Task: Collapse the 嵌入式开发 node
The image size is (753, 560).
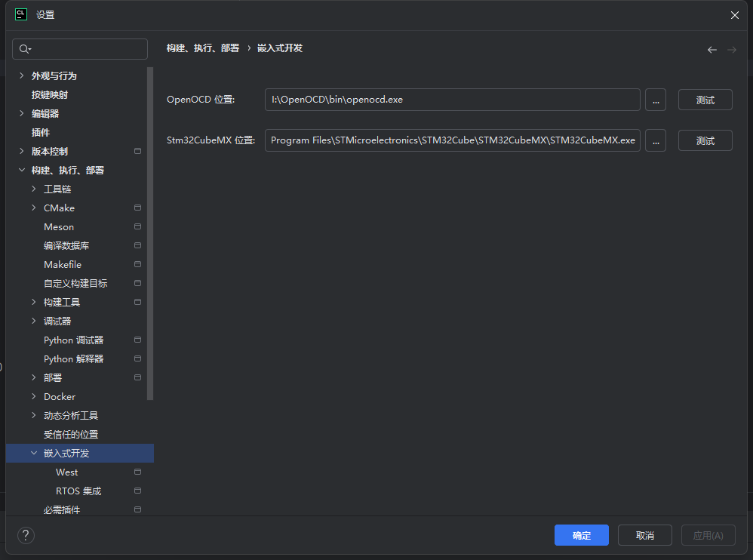Action: 34,453
